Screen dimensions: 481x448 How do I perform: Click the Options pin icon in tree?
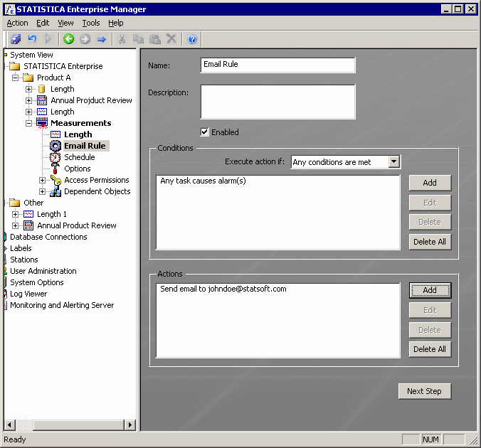(55, 169)
